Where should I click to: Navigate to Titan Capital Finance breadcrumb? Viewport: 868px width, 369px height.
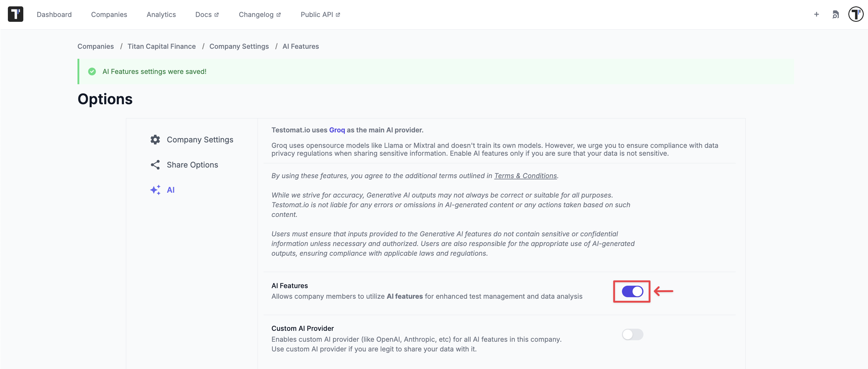click(161, 46)
